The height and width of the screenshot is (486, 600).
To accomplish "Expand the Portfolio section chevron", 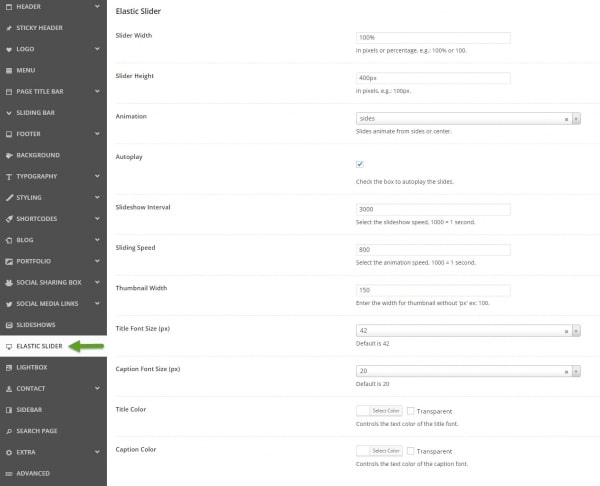I will (97, 261).
